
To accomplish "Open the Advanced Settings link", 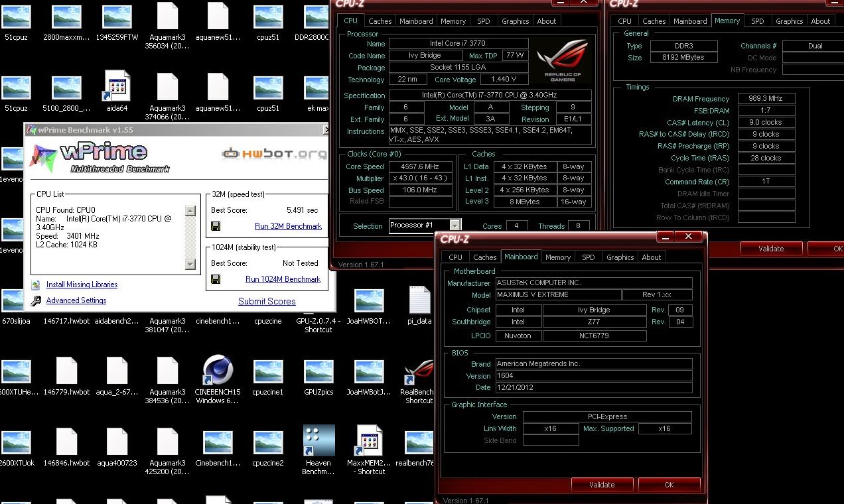I will click(x=76, y=300).
